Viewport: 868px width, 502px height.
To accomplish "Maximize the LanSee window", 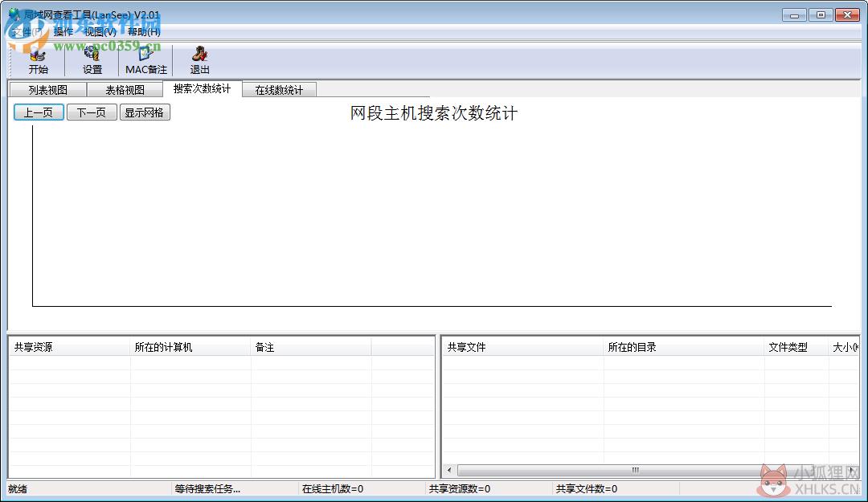I will [x=821, y=15].
